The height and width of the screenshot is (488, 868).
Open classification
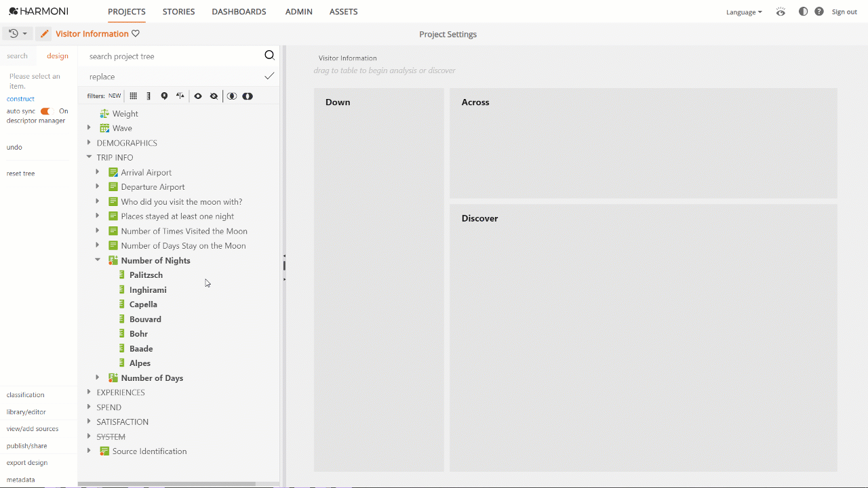(x=25, y=395)
